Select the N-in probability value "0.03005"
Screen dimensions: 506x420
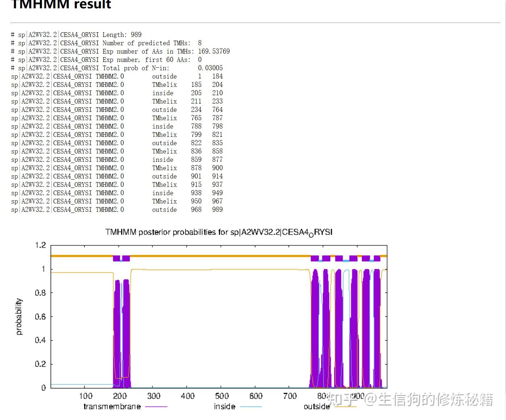pyautogui.click(x=210, y=68)
